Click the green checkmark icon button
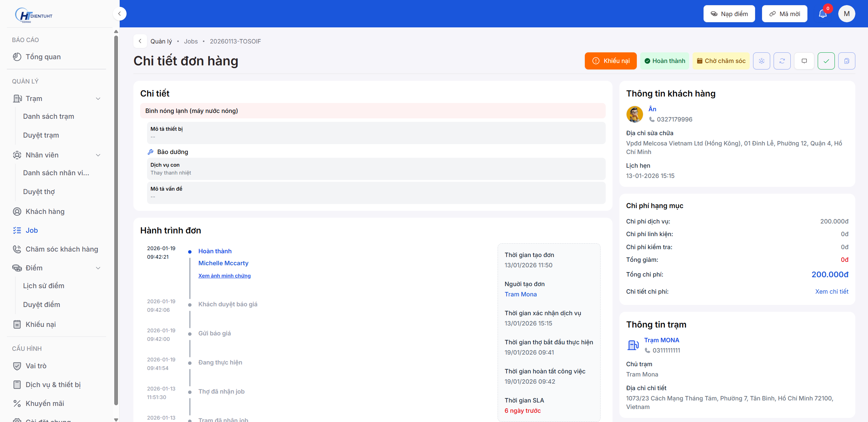This screenshot has width=868, height=422. point(826,61)
